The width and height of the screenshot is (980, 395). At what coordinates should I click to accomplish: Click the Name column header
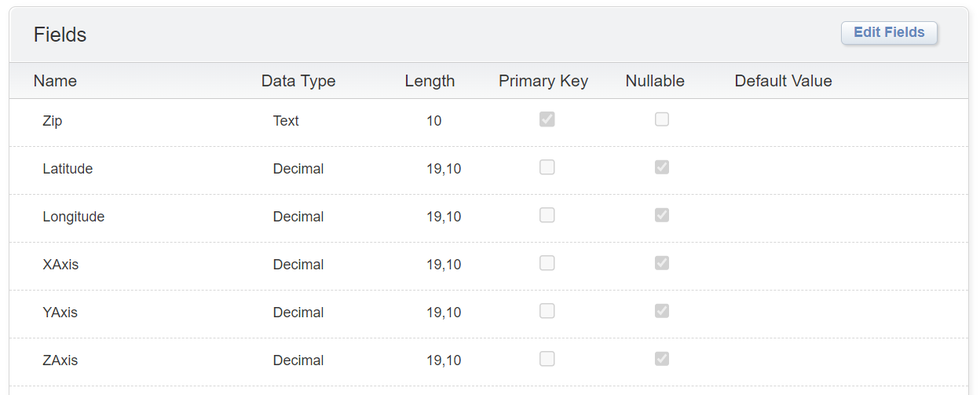click(x=55, y=81)
